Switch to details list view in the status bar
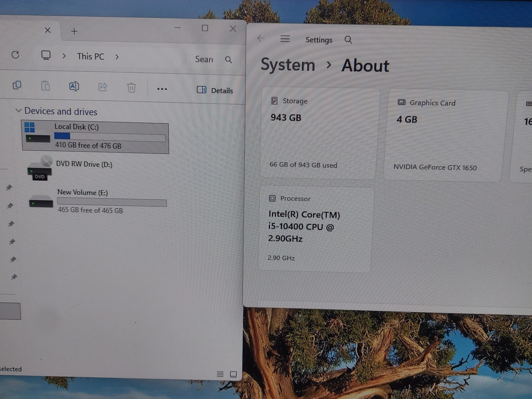 [220, 374]
